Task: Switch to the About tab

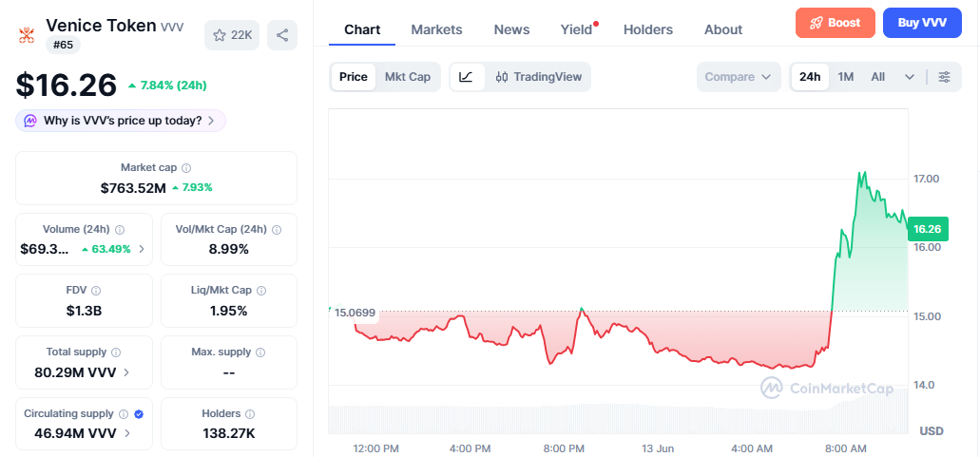Action: 723,29
